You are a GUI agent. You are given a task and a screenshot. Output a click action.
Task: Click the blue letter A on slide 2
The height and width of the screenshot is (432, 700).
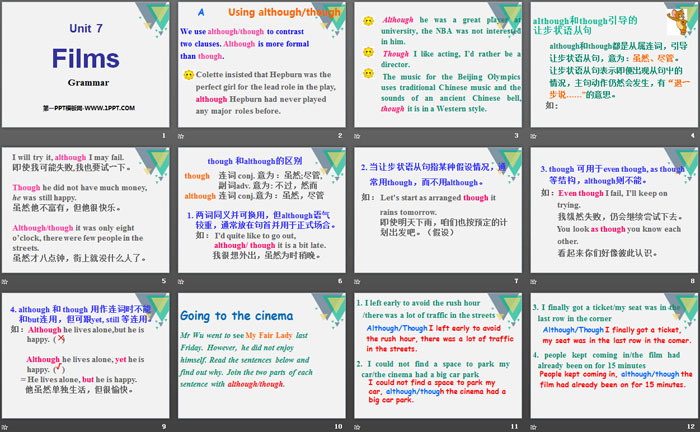201,11
